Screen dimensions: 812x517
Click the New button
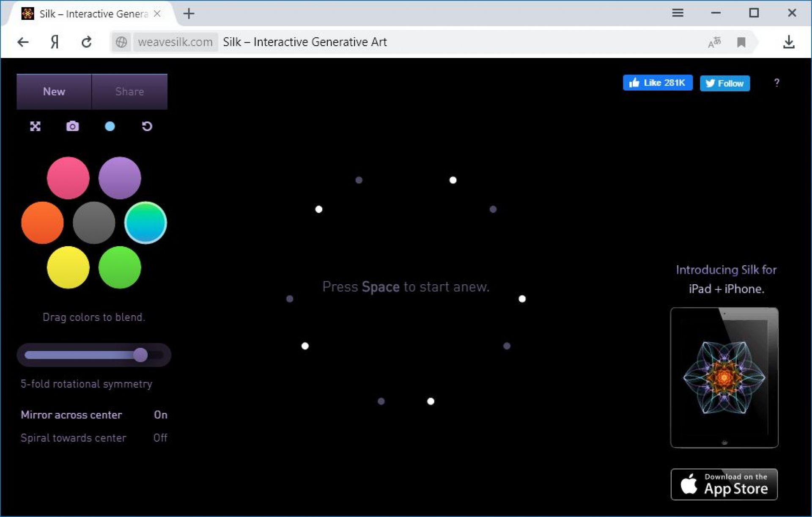(x=54, y=91)
